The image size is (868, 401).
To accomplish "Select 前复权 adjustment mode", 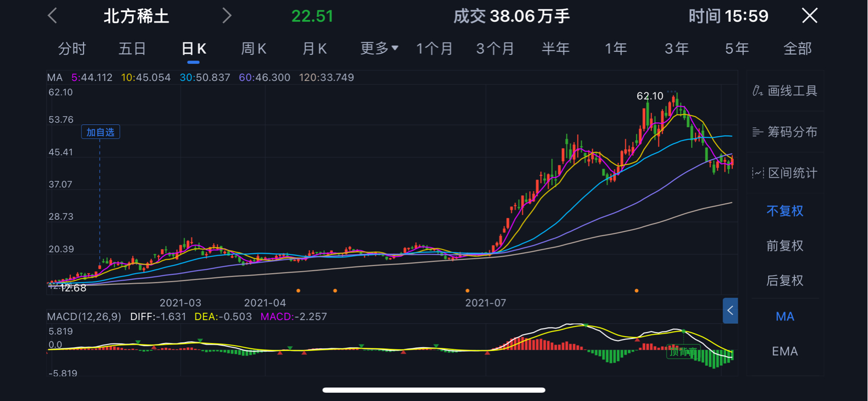I will 784,246.
